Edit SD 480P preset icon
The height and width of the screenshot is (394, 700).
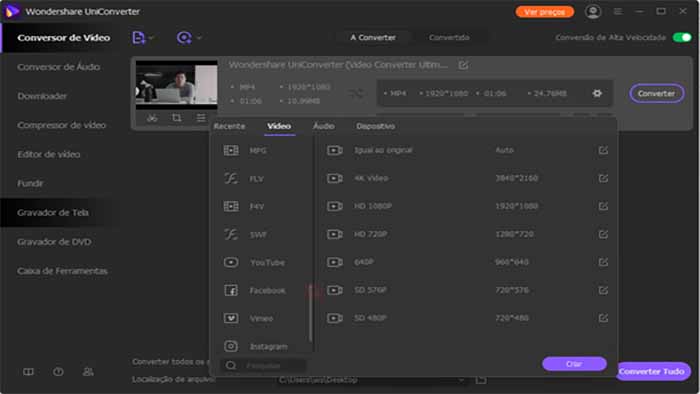pos(603,318)
